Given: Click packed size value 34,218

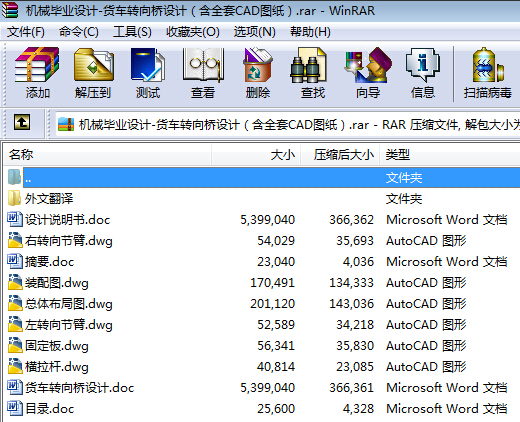Looking at the screenshot, I should click(355, 325).
